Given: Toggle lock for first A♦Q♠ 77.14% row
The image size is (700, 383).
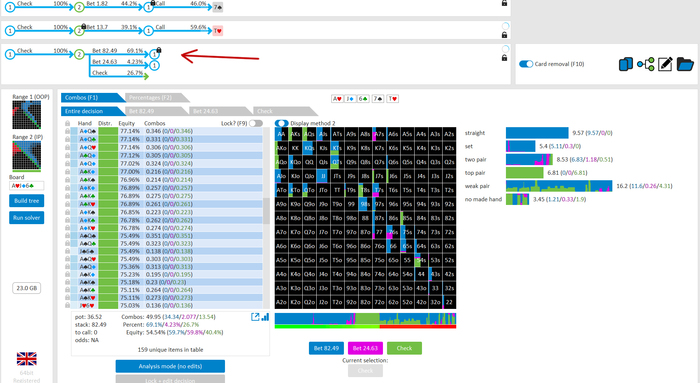Looking at the screenshot, I should pyautogui.click(x=67, y=131).
